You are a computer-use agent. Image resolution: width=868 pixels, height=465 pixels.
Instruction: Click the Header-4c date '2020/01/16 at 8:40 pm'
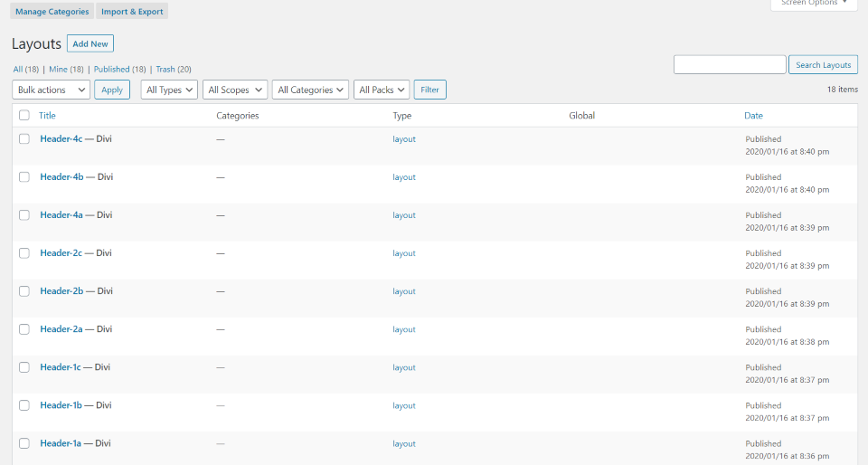point(788,152)
